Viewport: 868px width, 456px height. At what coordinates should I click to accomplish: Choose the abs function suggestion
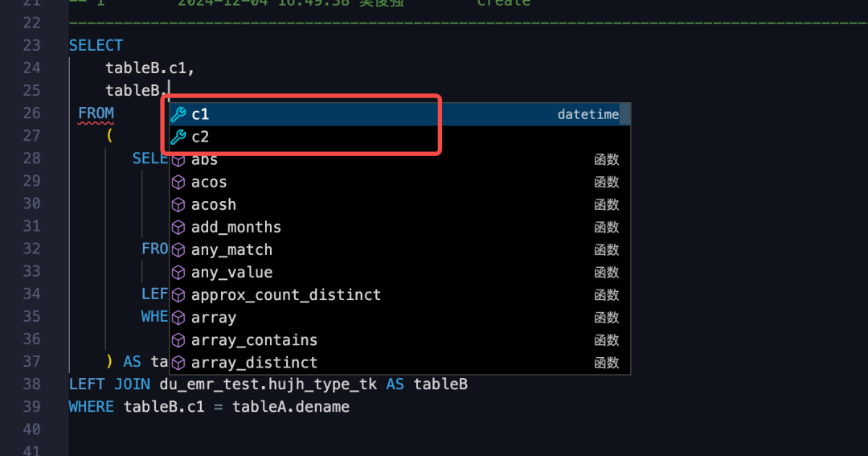[x=204, y=160]
